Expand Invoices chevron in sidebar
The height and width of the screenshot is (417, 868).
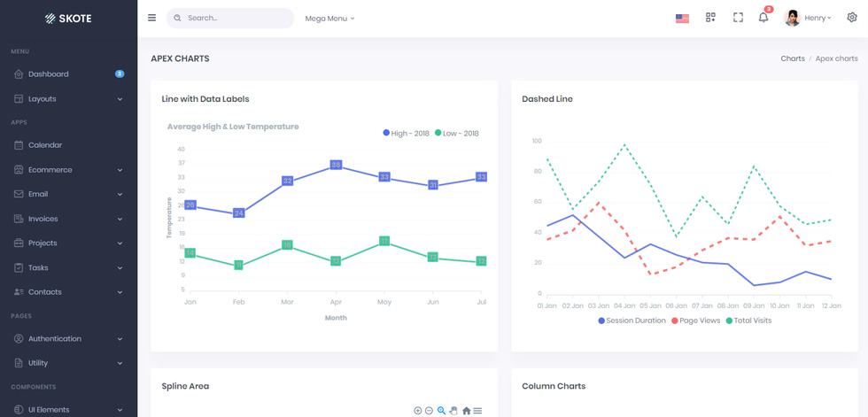pyautogui.click(x=120, y=219)
